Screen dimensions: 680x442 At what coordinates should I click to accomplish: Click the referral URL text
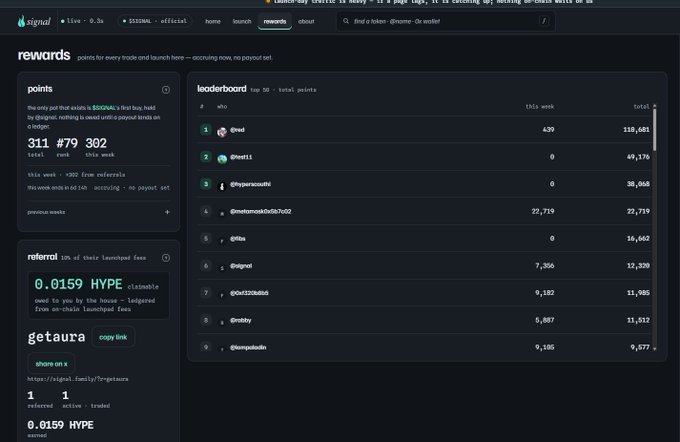point(78,379)
